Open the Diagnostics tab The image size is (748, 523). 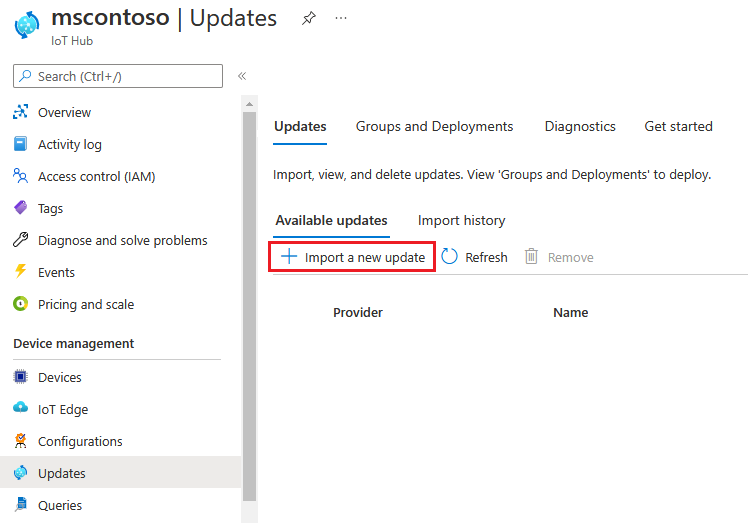pyautogui.click(x=580, y=127)
